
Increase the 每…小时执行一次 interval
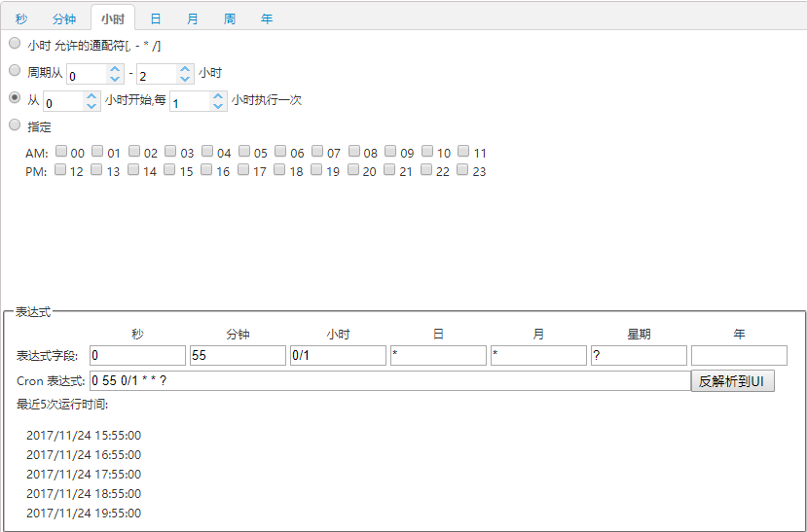coord(218,96)
